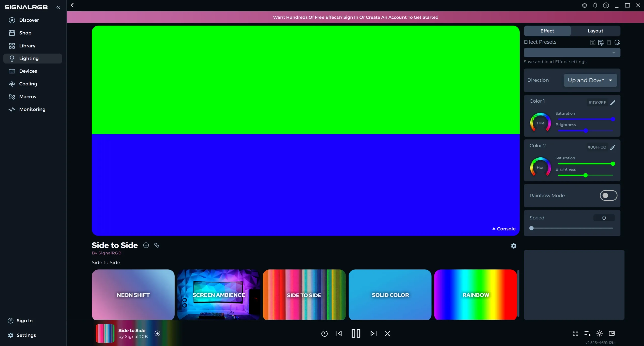The image size is (644, 346).
Task: Click the brightness sun icon in bottom bar
Action: point(599,333)
